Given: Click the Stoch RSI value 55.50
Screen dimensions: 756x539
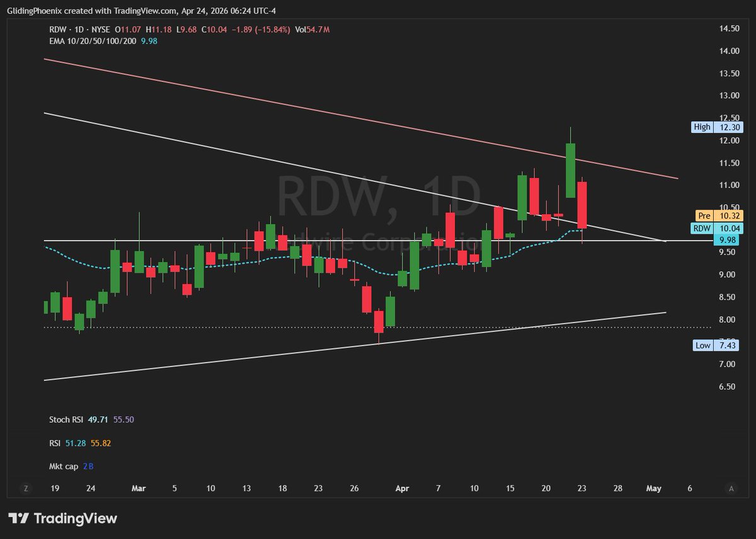Looking at the screenshot, I should 123,419.
